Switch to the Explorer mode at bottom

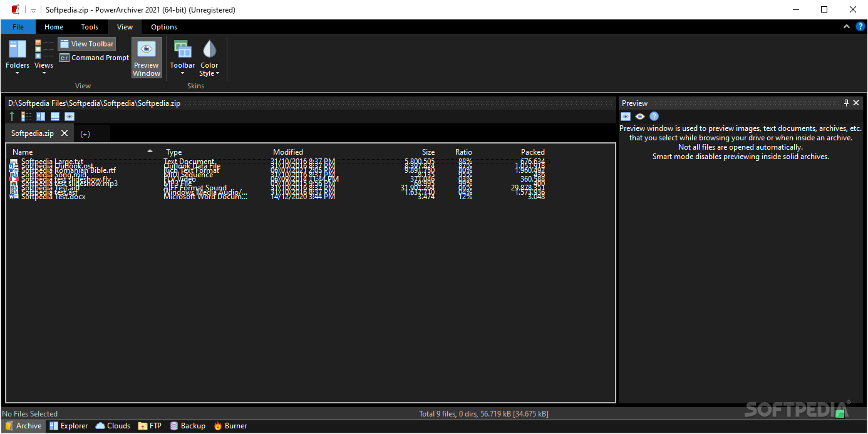tap(69, 426)
